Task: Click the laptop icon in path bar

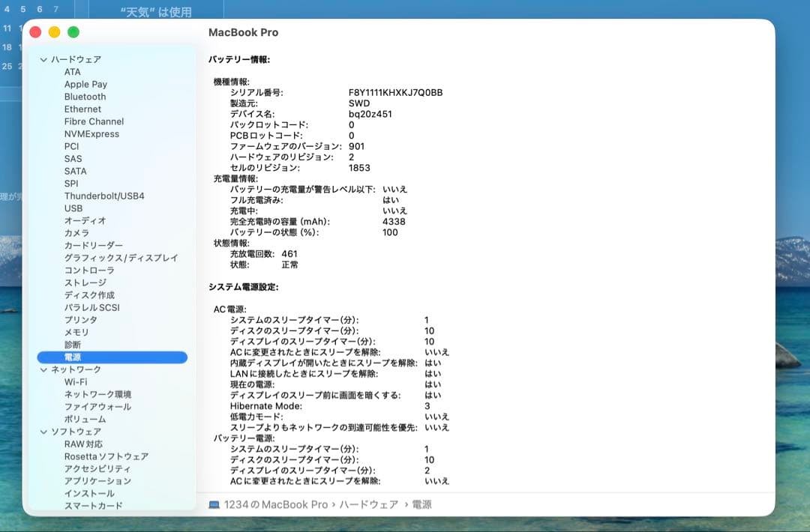Action: [x=214, y=505]
